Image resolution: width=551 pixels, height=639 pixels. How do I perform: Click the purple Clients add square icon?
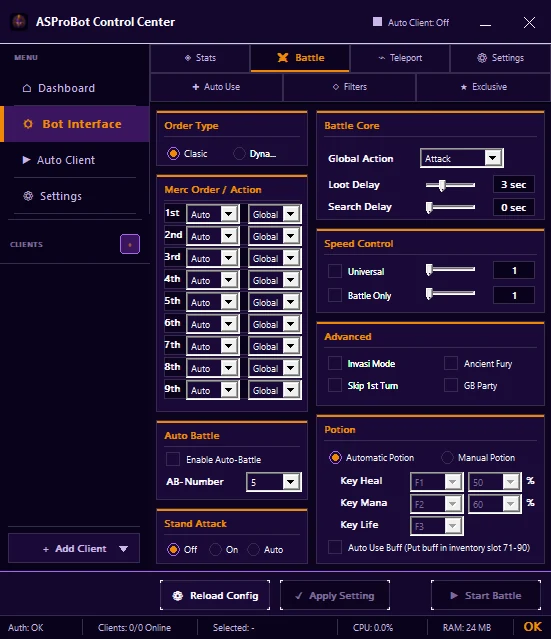130,244
